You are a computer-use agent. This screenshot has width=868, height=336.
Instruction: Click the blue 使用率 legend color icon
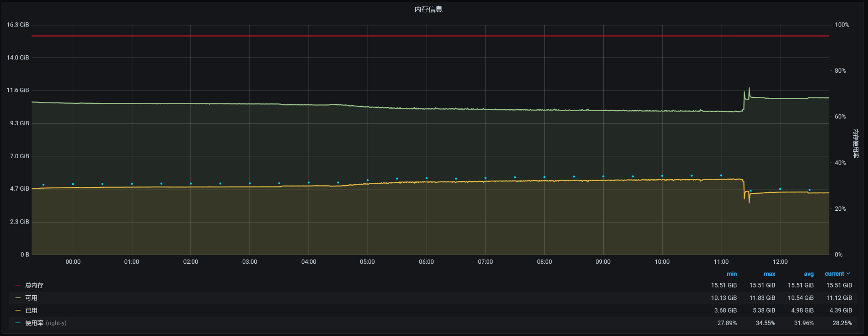tap(18, 323)
